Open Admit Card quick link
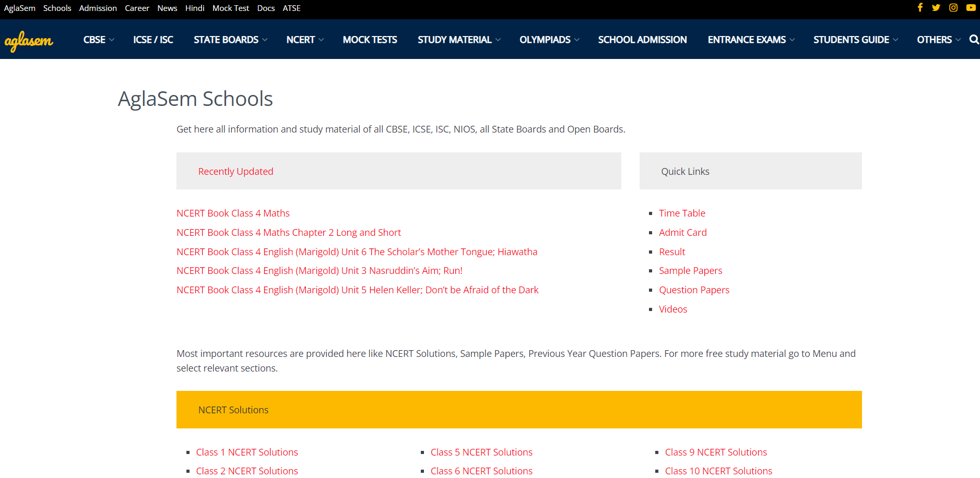980x478 pixels. [682, 232]
